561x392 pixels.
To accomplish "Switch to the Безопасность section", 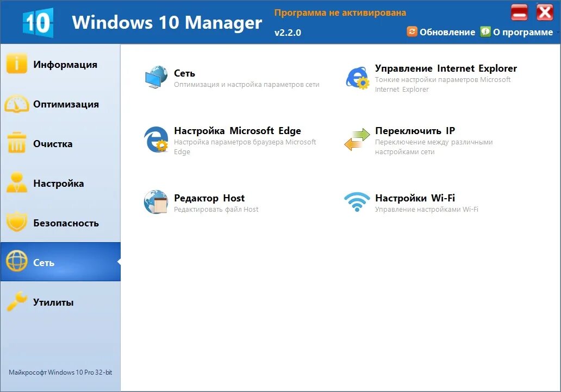I will point(60,223).
